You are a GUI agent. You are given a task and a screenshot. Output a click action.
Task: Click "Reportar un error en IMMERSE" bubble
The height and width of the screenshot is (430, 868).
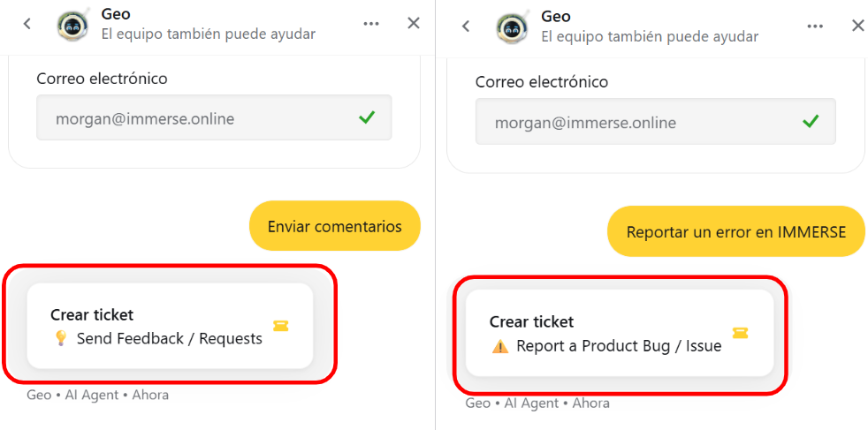click(735, 232)
